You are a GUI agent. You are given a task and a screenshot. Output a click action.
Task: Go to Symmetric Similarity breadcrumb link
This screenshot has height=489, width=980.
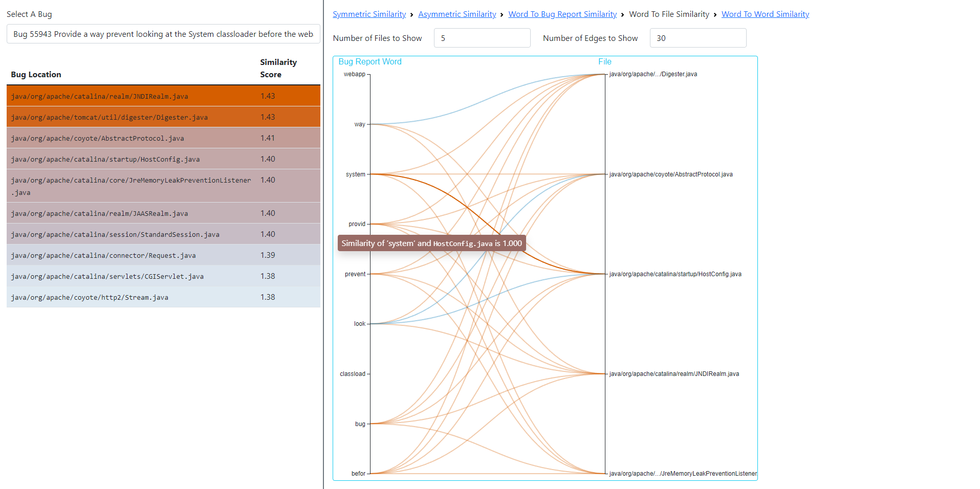pos(369,14)
